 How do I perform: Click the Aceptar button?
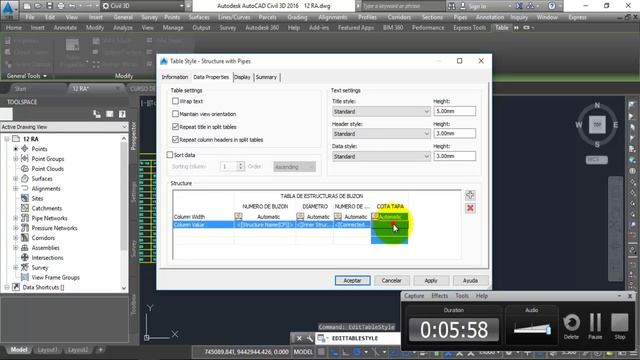coord(353,280)
